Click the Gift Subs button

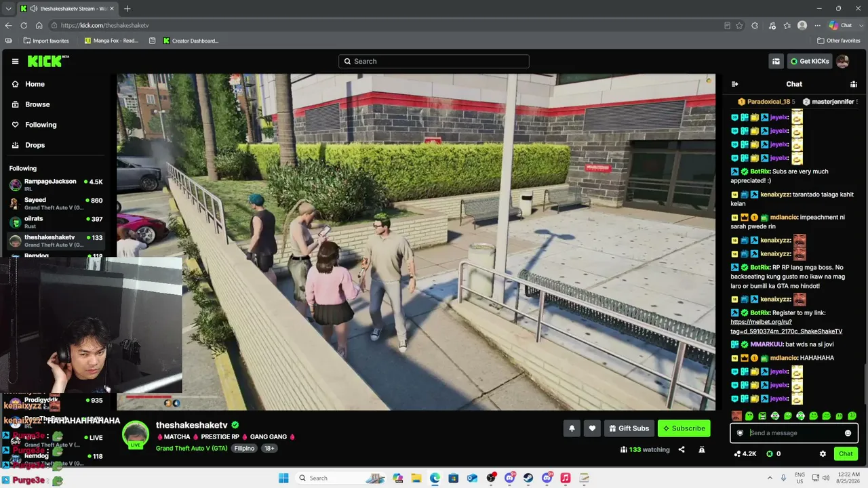(x=629, y=428)
